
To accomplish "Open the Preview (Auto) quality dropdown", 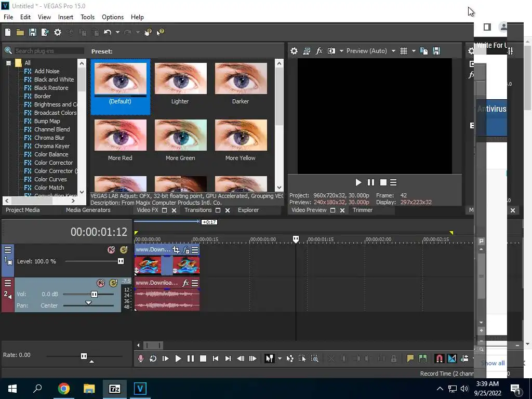I will [x=371, y=51].
